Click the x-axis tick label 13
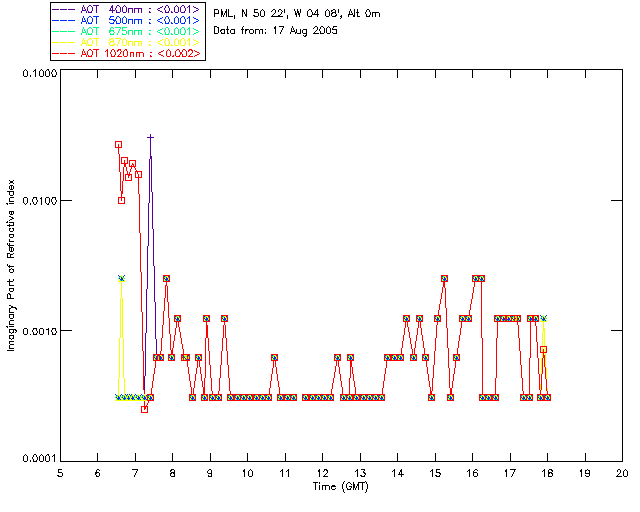640x512 pixels. [360, 473]
